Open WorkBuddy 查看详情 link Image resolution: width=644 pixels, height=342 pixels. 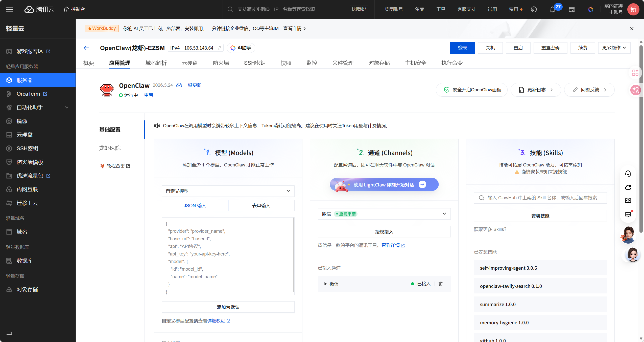pyautogui.click(x=294, y=29)
